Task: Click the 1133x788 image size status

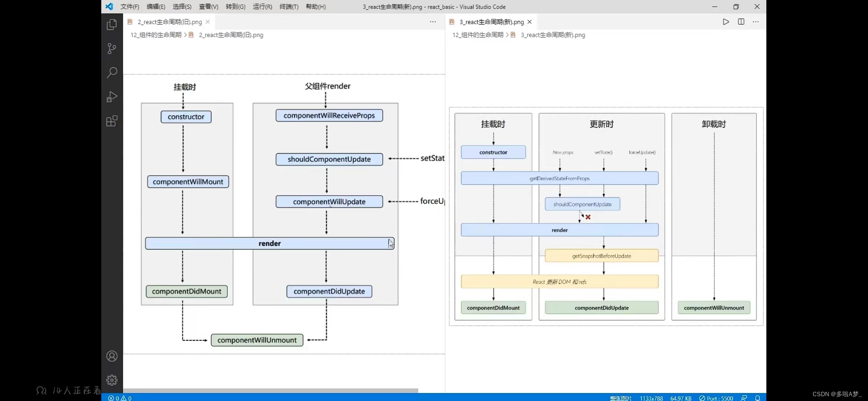Action: point(651,398)
